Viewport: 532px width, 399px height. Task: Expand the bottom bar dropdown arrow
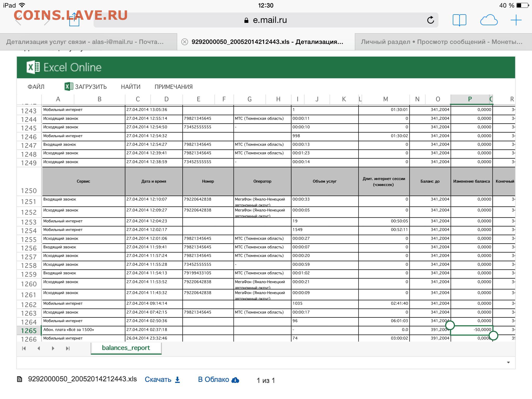tap(508, 362)
